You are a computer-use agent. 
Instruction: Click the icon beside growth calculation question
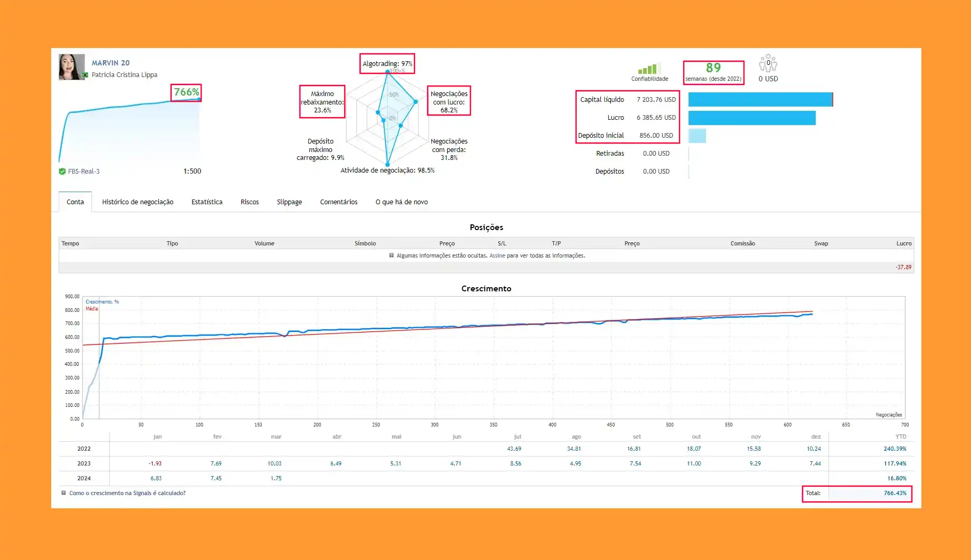[63, 493]
